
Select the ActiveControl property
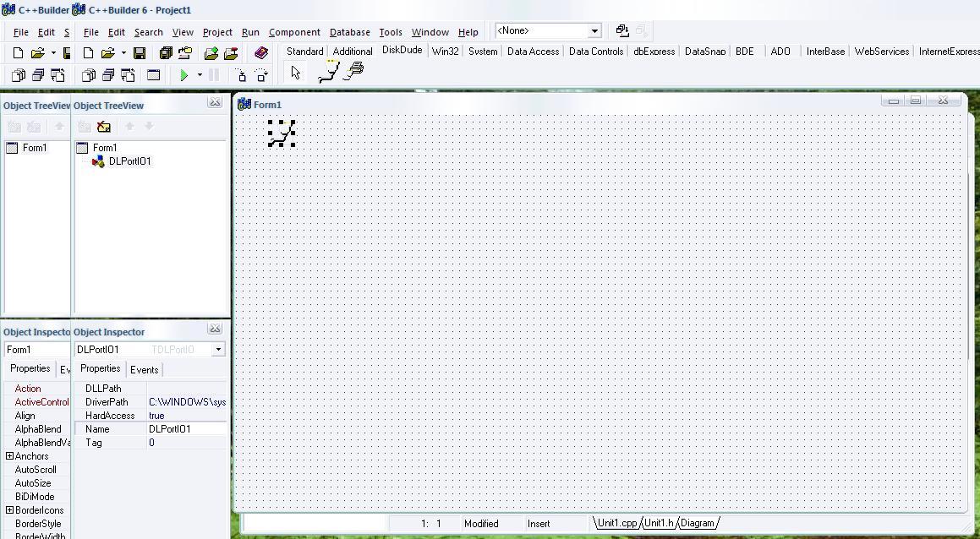pyautogui.click(x=37, y=402)
